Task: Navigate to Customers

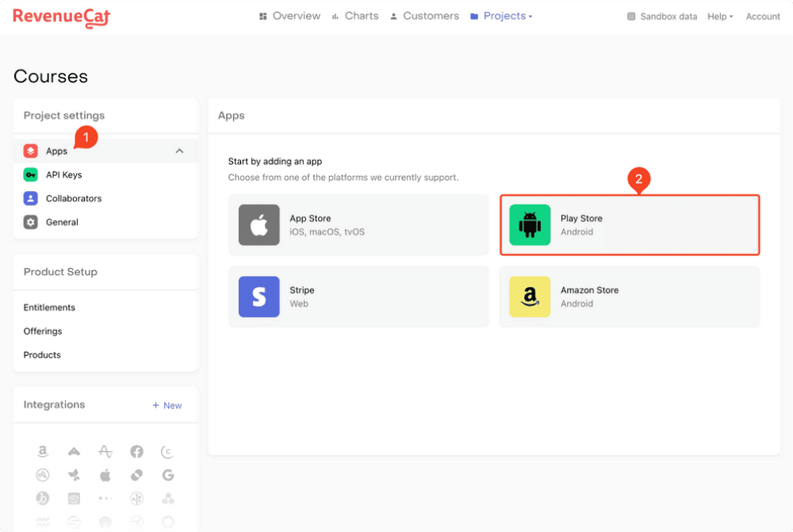Action: point(424,16)
